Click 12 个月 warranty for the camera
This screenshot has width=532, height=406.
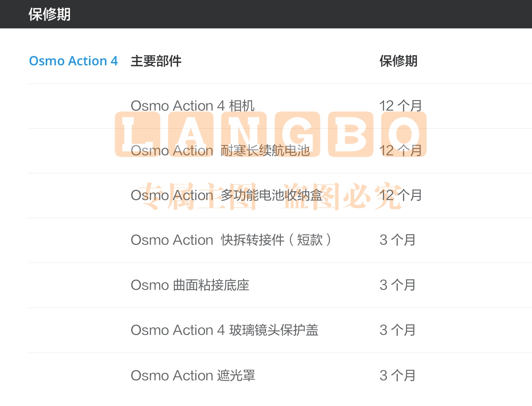point(400,106)
